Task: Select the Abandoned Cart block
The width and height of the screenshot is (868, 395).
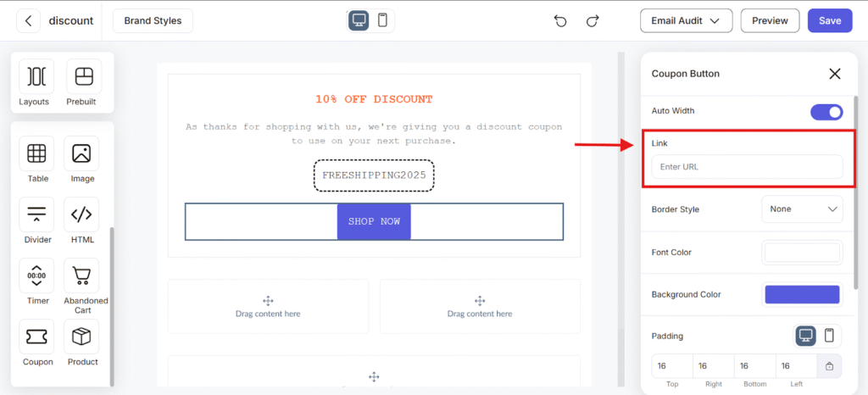Action: click(81, 275)
